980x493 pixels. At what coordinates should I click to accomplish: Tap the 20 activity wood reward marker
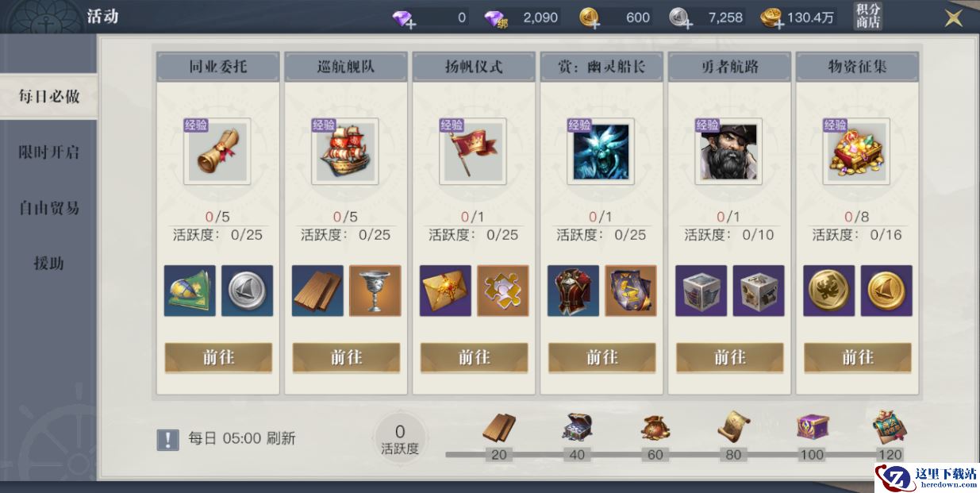[499, 428]
